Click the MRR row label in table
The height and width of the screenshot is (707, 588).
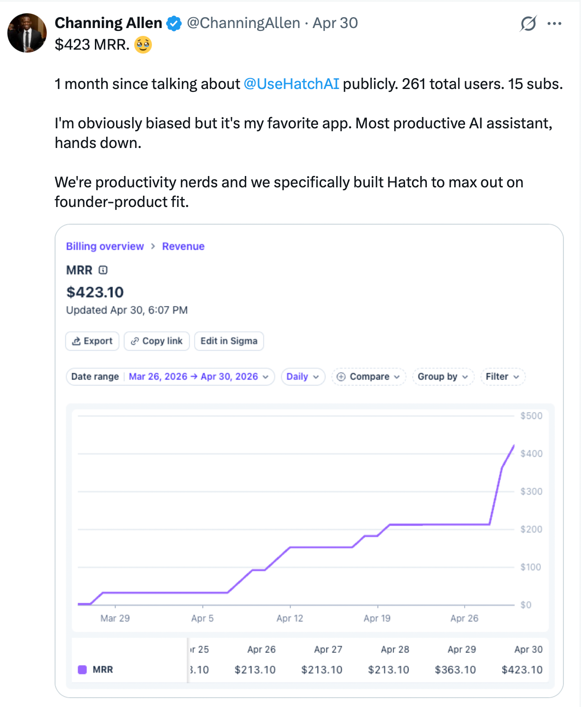click(x=103, y=670)
